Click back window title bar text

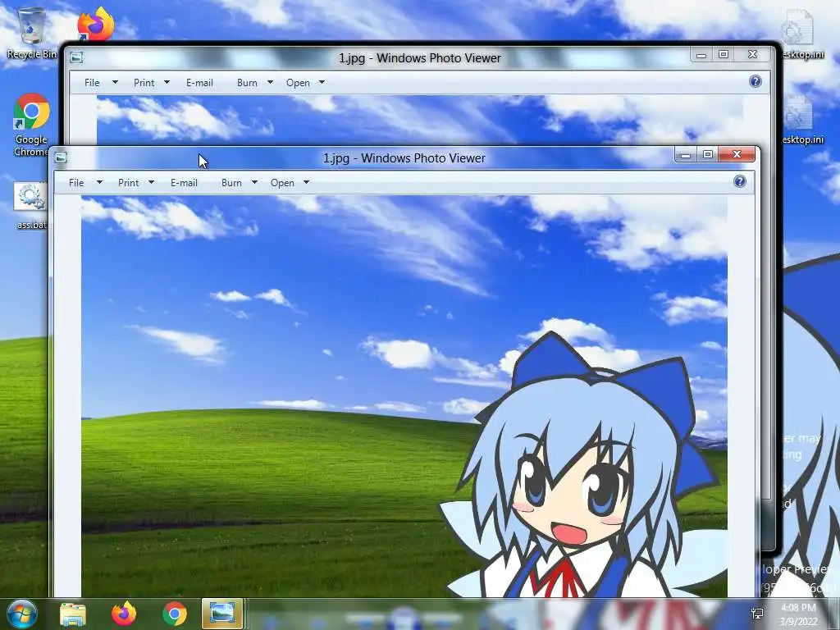click(x=420, y=58)
